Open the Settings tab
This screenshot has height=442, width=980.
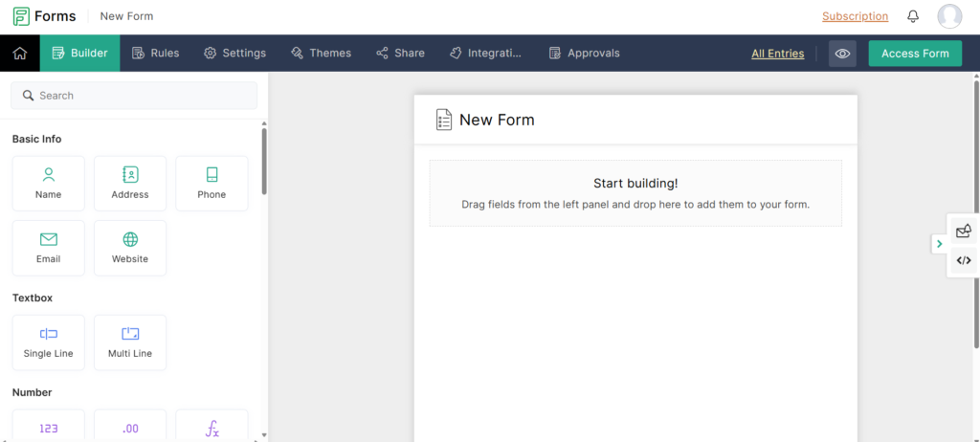[x=235, y=54]
